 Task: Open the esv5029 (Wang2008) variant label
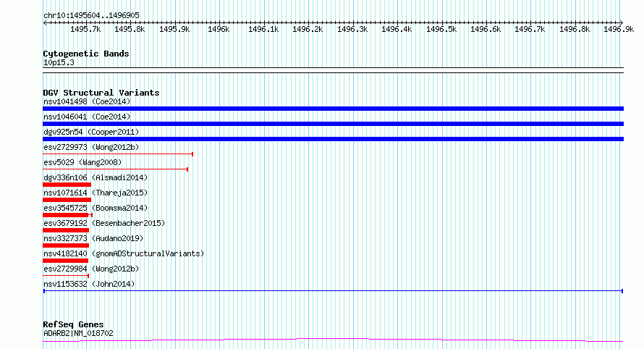coord(82,162)
